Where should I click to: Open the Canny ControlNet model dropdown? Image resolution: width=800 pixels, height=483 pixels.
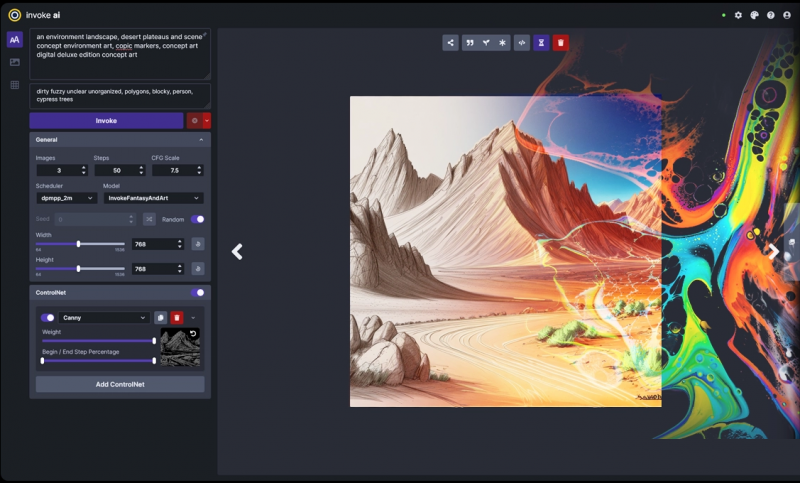[104, 318]
